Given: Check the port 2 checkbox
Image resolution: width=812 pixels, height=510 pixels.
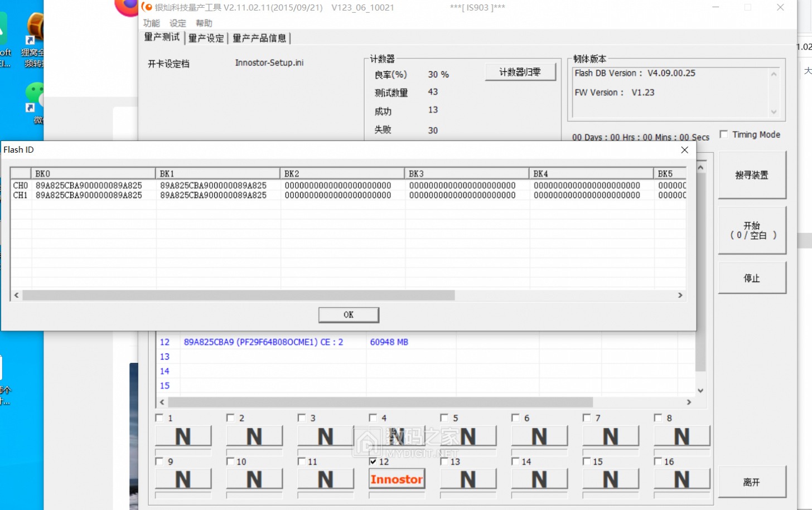Looking at the screenshot, I should pos(230,417).
